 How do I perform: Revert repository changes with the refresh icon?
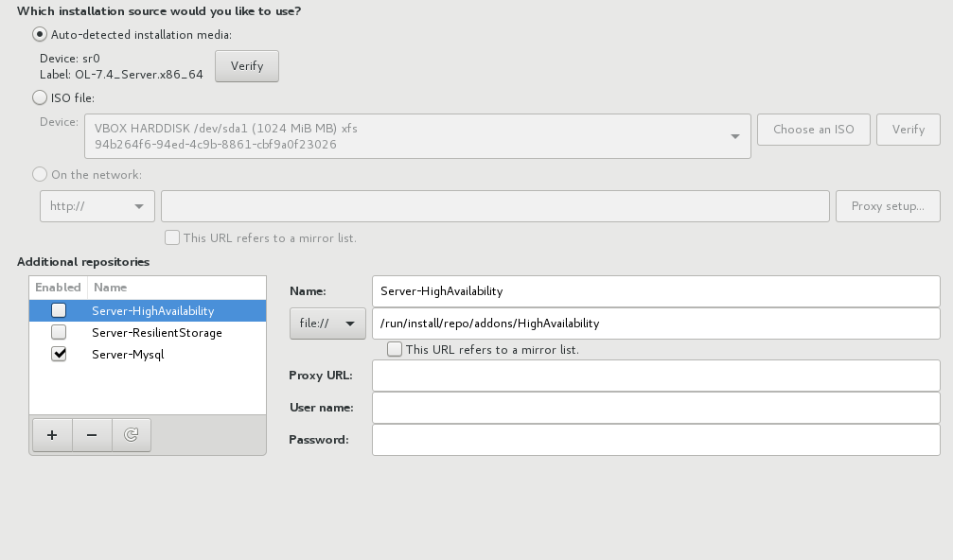(132, 435)
